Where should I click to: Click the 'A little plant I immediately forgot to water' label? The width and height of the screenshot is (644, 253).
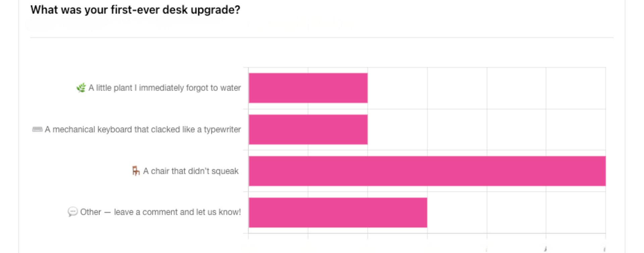[164, 88]
